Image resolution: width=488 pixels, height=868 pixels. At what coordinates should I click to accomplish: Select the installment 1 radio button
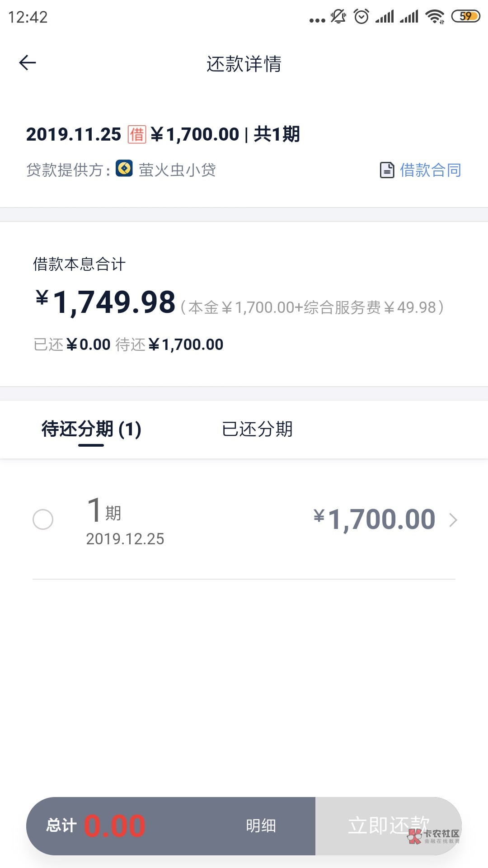(43, 519)
